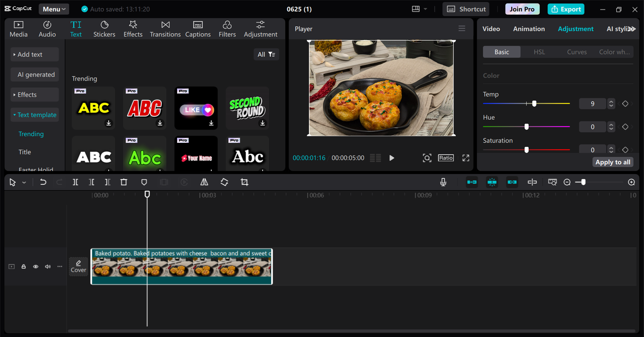Image resolution: width=644 pixels, height=337 pixels.
Task: Open the Ratio selector
Action: click(446, 158)
